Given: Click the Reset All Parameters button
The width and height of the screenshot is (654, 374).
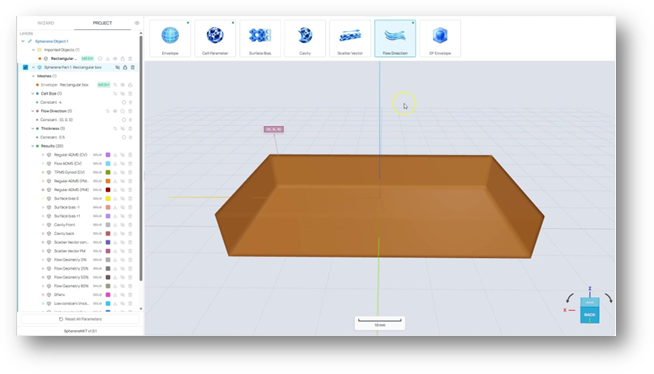Looking at the screenshot, I should point(80,319).
